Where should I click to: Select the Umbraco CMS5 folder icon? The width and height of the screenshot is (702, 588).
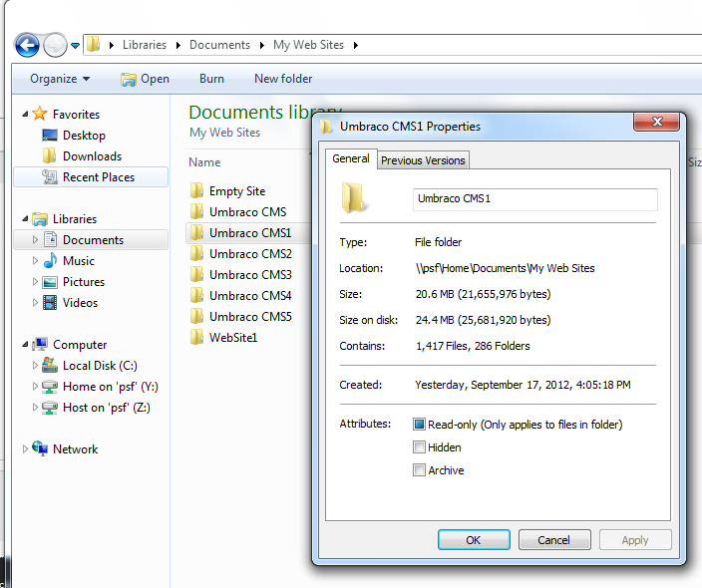tap(196, 316)
